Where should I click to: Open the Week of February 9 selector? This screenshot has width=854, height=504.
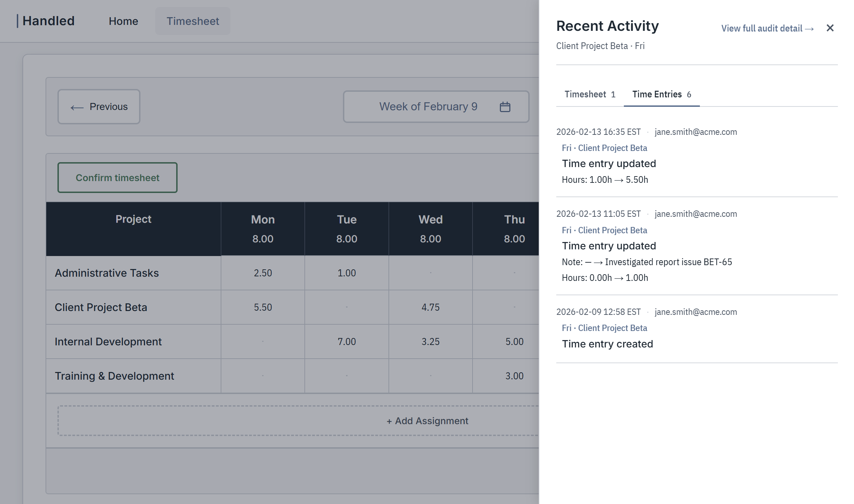[x=428, y=106]
